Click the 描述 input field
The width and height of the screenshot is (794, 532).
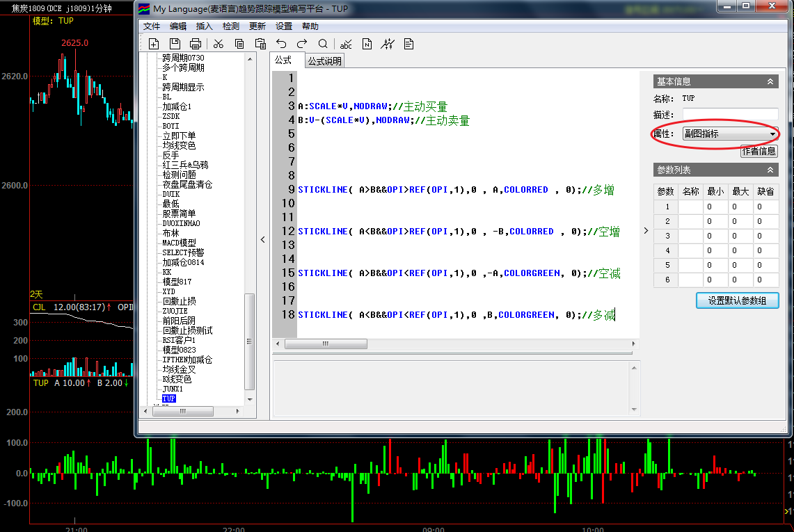click(730, 114)
